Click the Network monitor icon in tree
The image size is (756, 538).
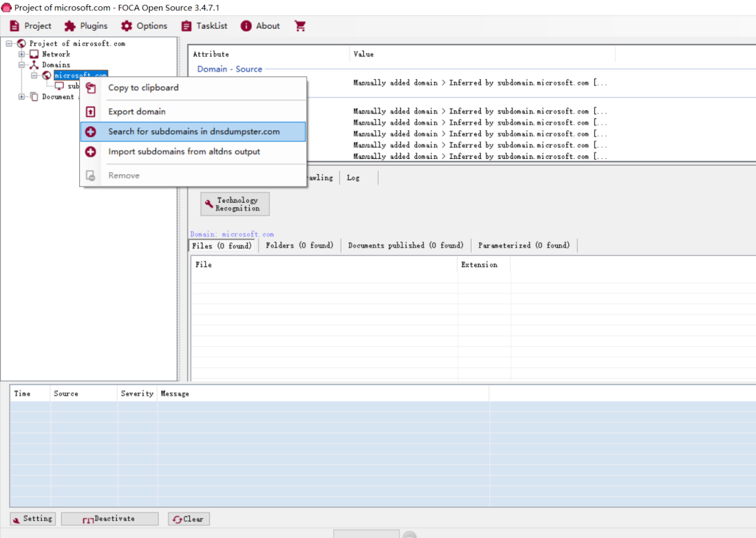click(x=34, y=54)
